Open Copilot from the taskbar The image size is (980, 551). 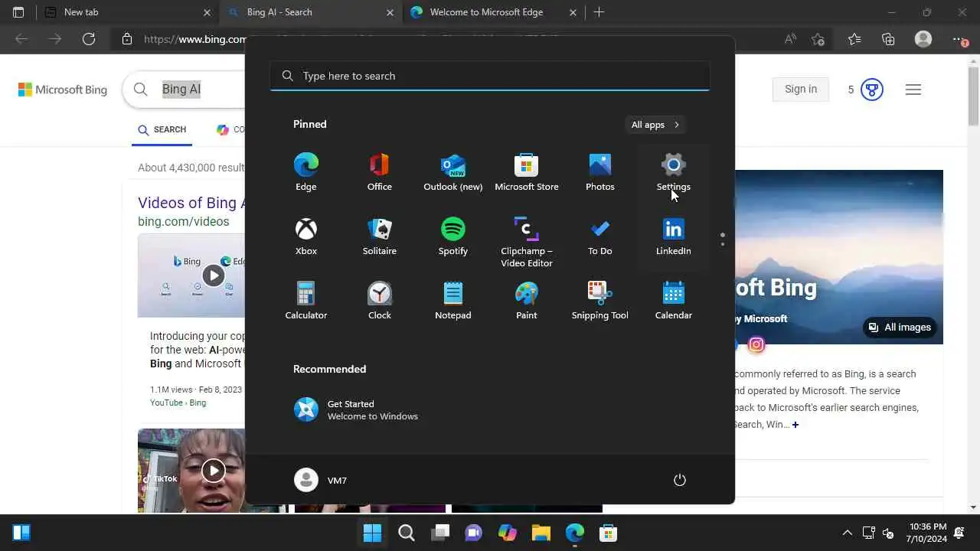pos(508,533)
